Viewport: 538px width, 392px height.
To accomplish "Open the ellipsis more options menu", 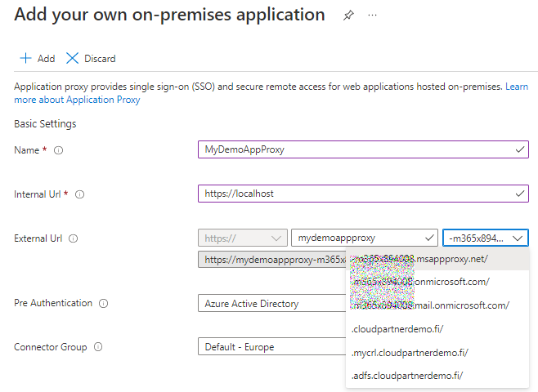I will [373, 16].
